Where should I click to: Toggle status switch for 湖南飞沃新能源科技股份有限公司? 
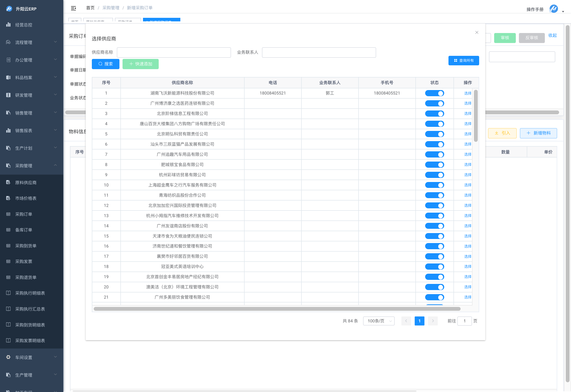[x=434, y=93]
